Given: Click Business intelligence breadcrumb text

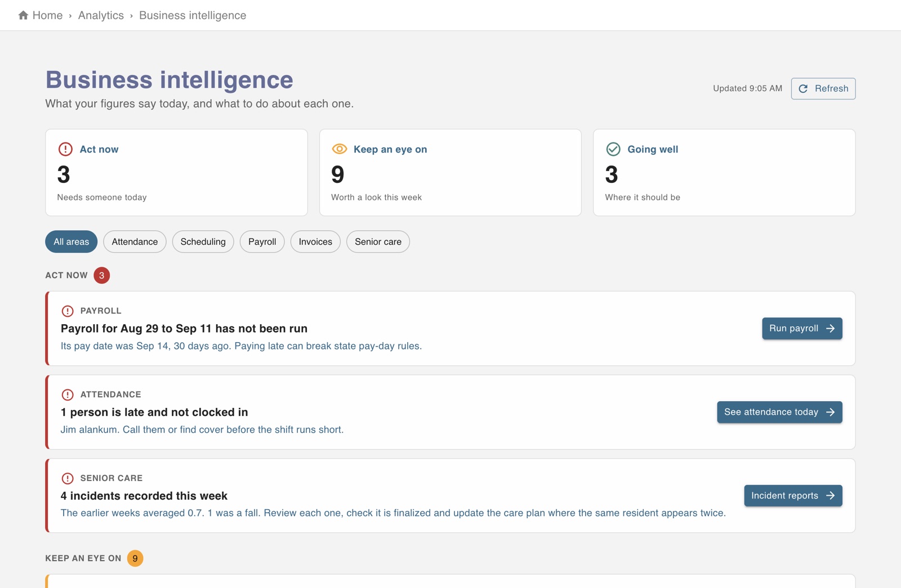Looking at the screenshot, I should pyautogui.click(x=193, y=15).
